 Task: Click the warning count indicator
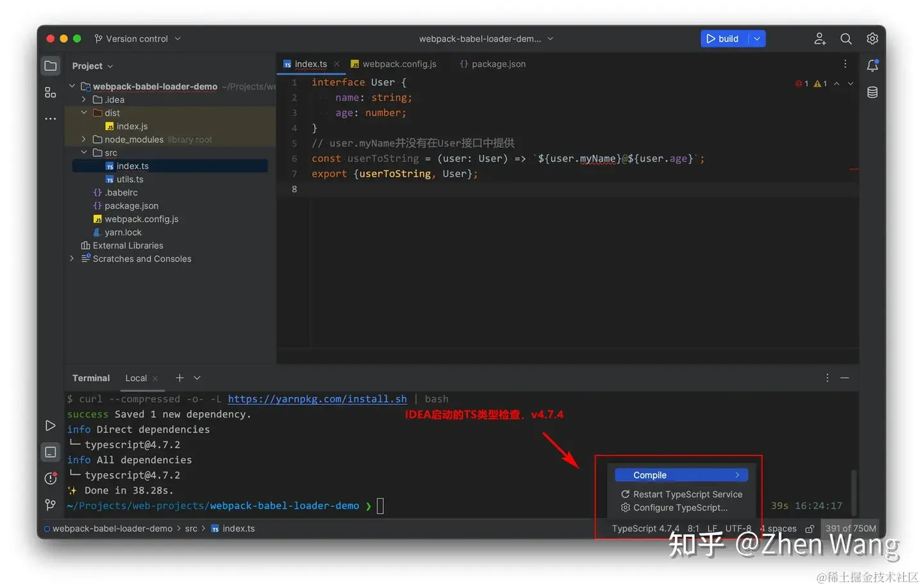[x=820, y=84]
